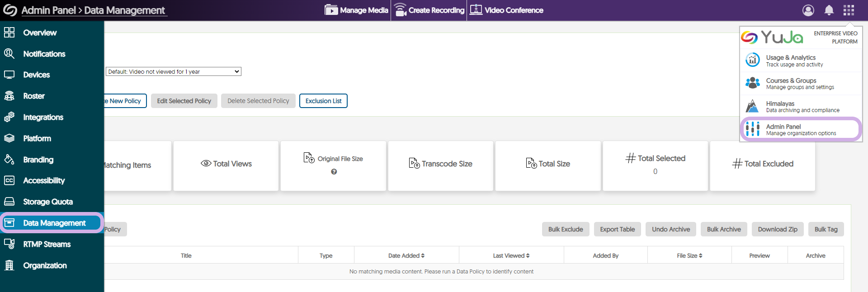The width and height of the screenshot is (868, 292).
Task: Click Export Table button
Action: pyautogui.click(x=617, y=229)
